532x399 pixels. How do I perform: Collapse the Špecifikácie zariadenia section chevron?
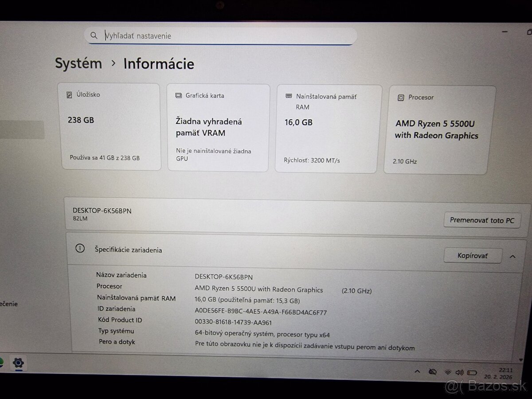pos(512,256)
